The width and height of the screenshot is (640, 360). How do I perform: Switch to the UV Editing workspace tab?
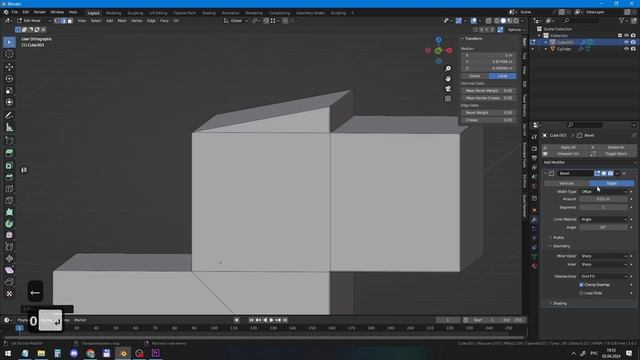(x=158, y=13)
